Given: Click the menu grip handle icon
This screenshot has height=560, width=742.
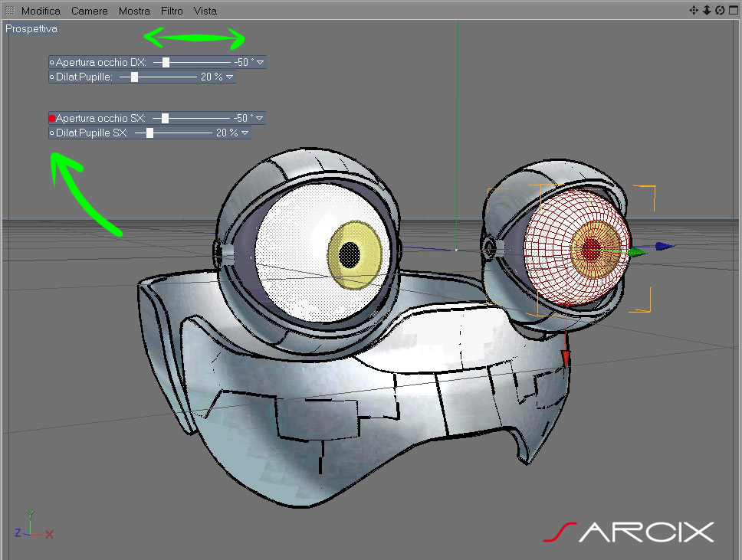Looking at the screenshot, I should pos(9,11).
